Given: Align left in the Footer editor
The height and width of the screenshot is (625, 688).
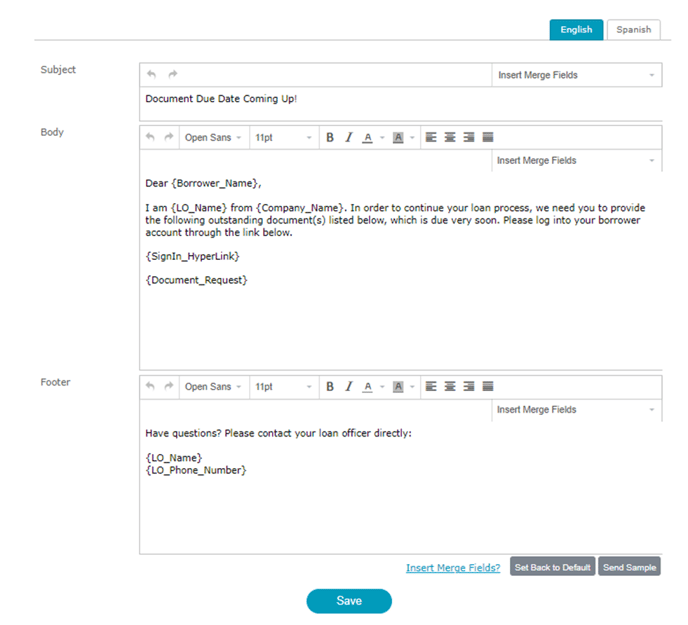Looking at the screenshot, I should point(431,386).
